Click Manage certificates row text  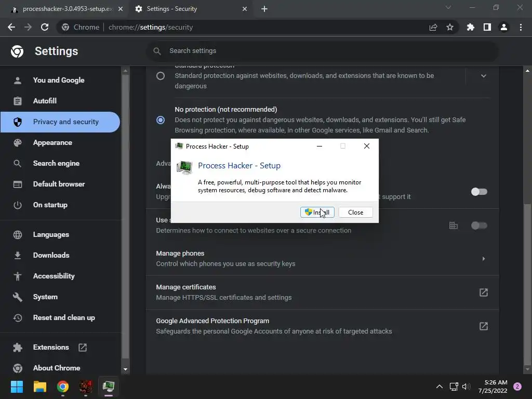coord(186,287)
